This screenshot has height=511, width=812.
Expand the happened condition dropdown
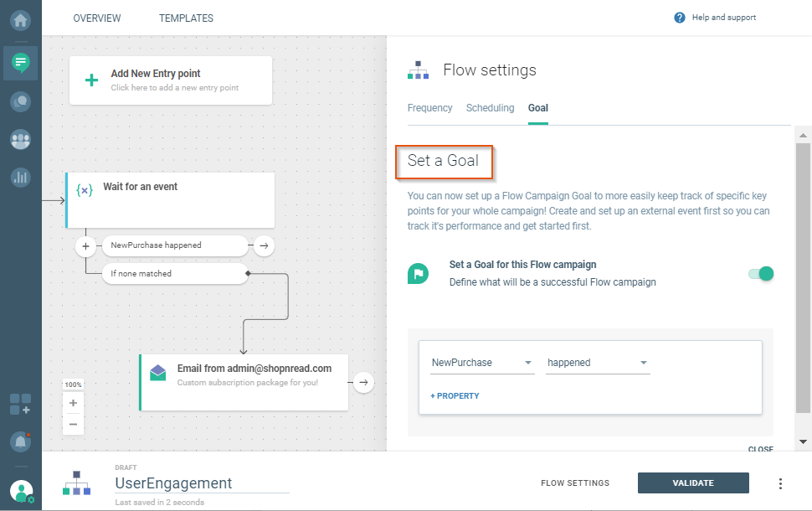point(597,363)
